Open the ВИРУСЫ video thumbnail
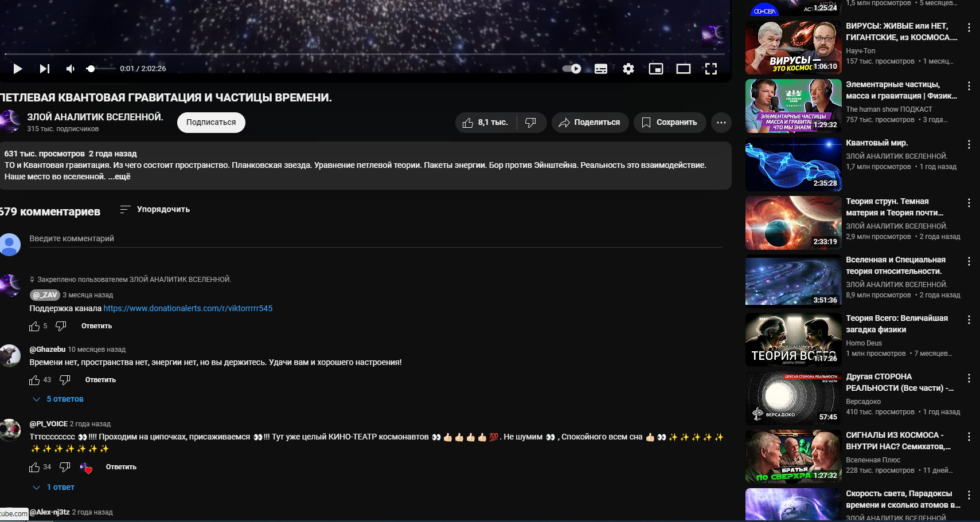Screen dimensions: 980x522 point(793,48)
